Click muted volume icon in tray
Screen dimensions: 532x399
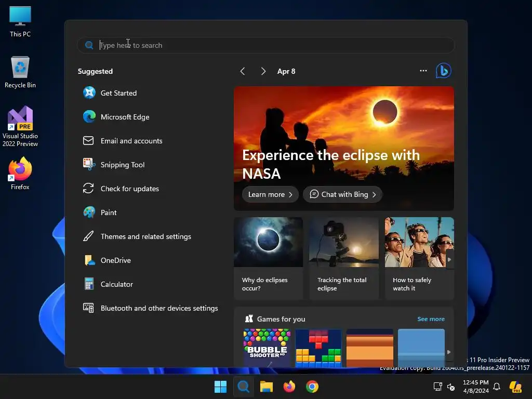coord(451,387)
